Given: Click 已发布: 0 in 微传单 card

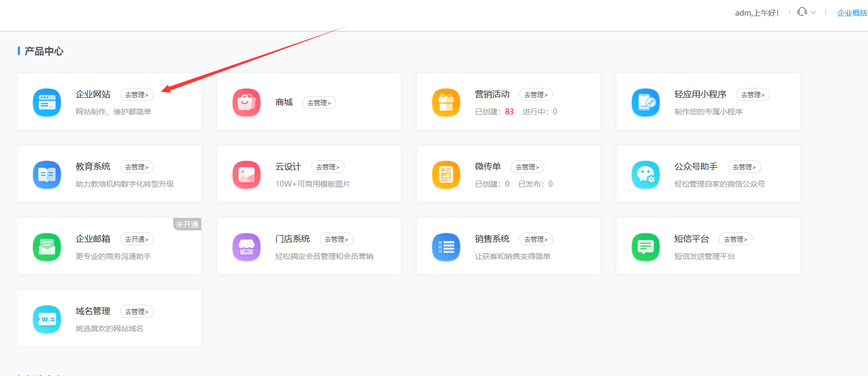Looking at the screenshot, I should pyautogui.click(x=535, y=184).
